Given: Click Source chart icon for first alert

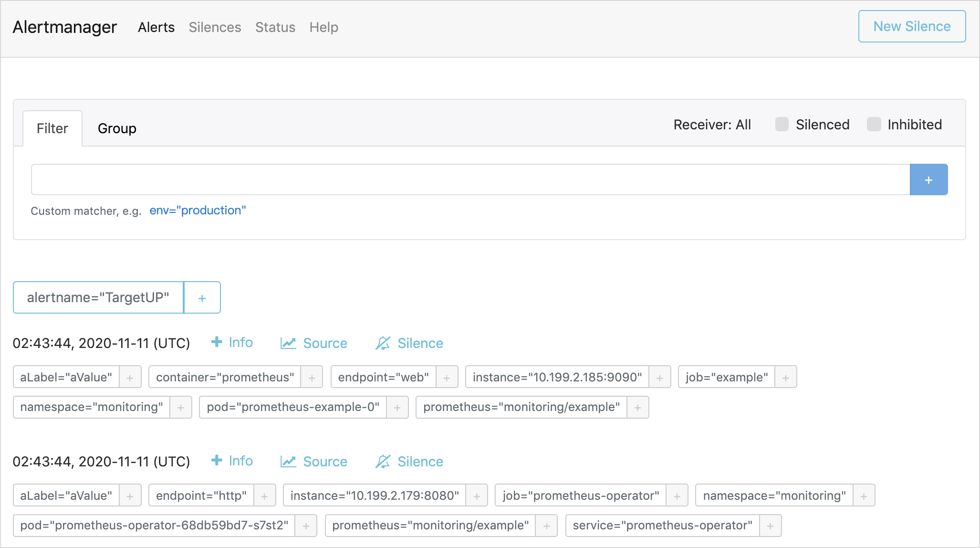Looking at the screenshot, I should point(288,343).
